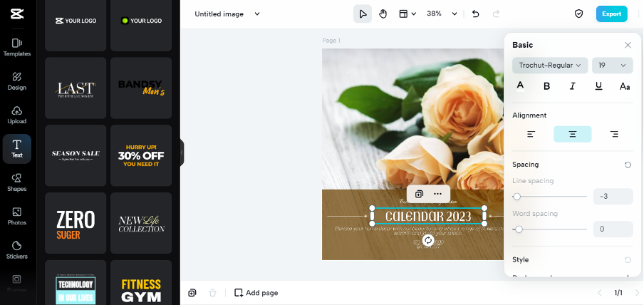
Task: Open the Upload sidebar panel
Action: (x=17, y=115)
